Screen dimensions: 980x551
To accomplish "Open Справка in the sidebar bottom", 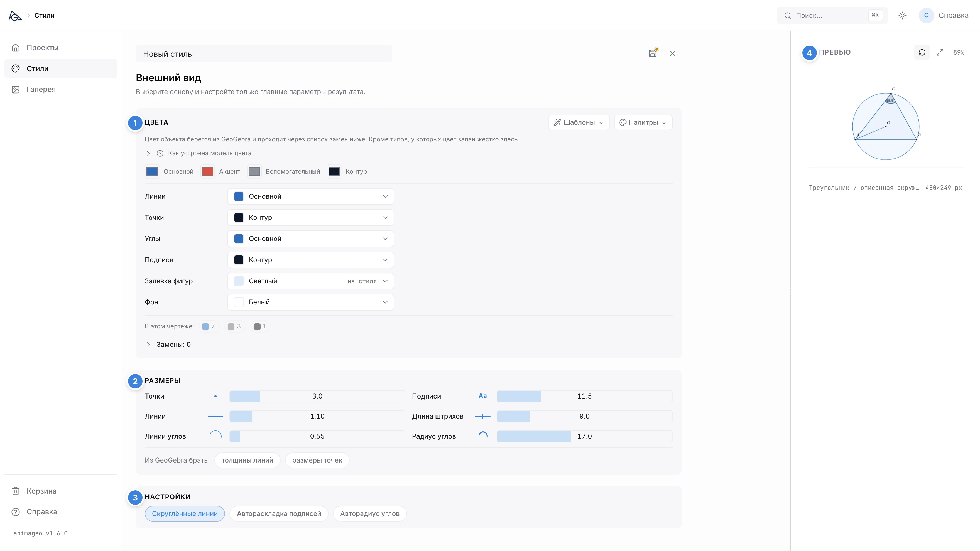I will (61, 511).
